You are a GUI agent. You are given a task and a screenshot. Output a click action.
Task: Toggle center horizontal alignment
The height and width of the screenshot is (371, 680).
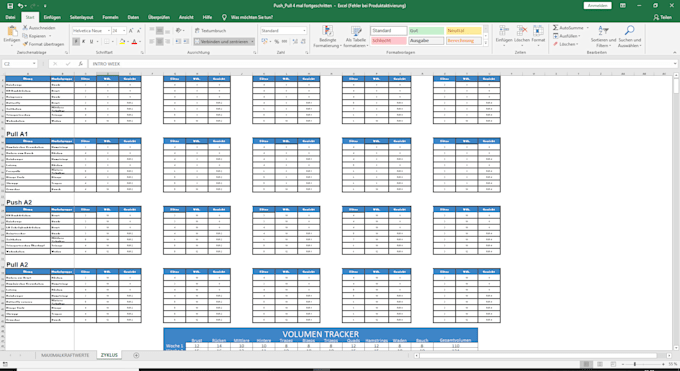point(160,42)
